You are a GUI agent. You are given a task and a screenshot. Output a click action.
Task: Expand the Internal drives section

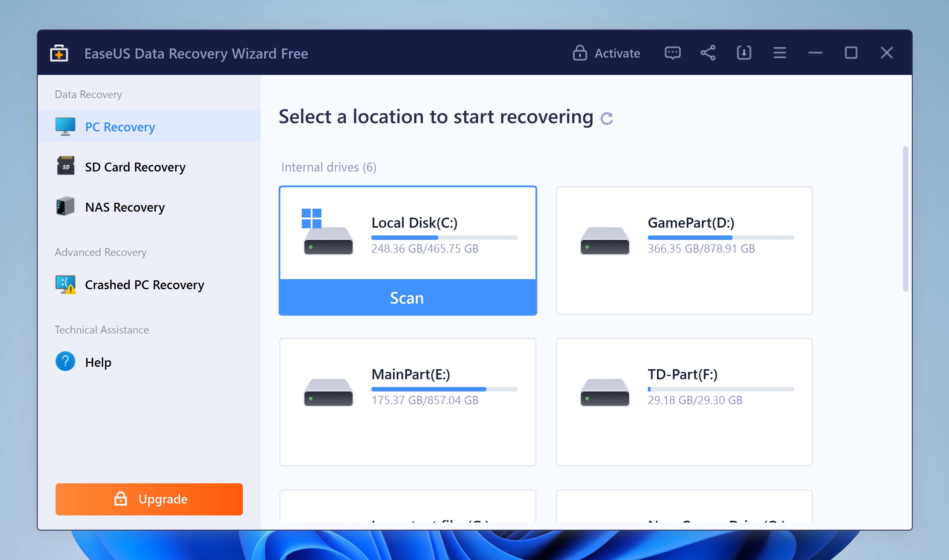[x=329, y=167]
